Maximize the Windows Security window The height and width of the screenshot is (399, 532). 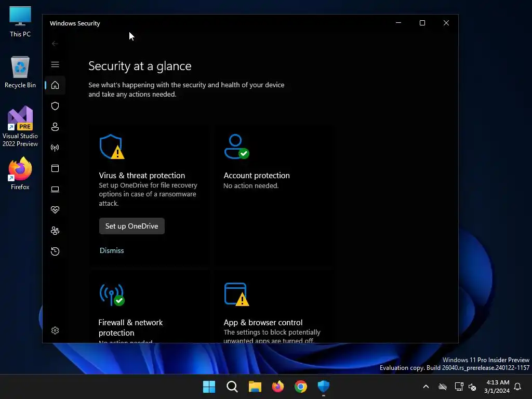pyautogui.click(x=422, y=23)
